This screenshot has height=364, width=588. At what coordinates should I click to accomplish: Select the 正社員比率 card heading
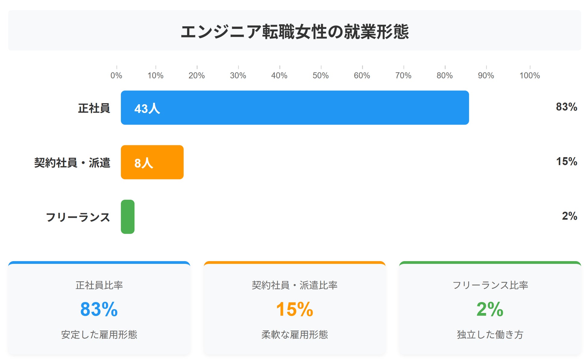point(99,285)
